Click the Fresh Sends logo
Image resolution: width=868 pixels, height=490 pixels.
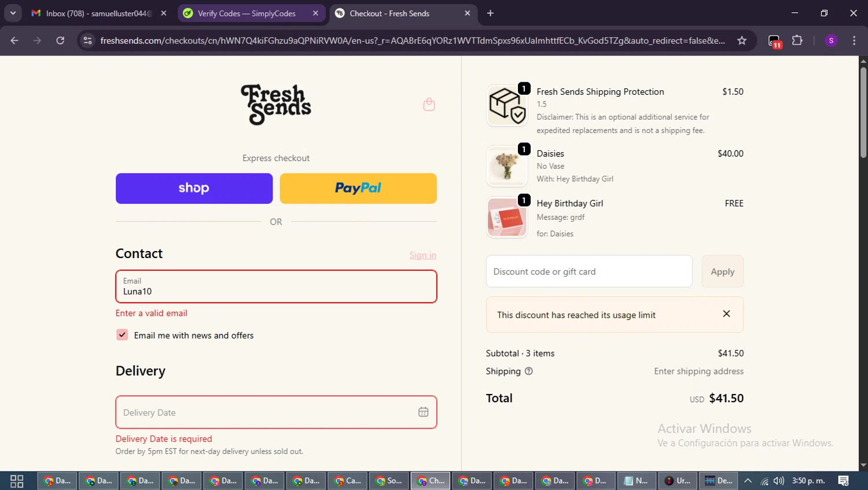pyautogui.click(x=276, y=105)
